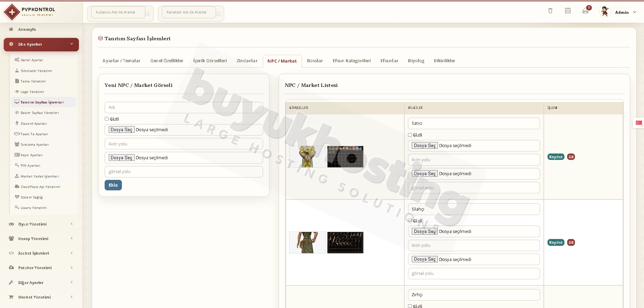Click the PvPKontrol logo icon
Image resolution: width=644 pixels, height=308 pixels.
coord(12,12)
